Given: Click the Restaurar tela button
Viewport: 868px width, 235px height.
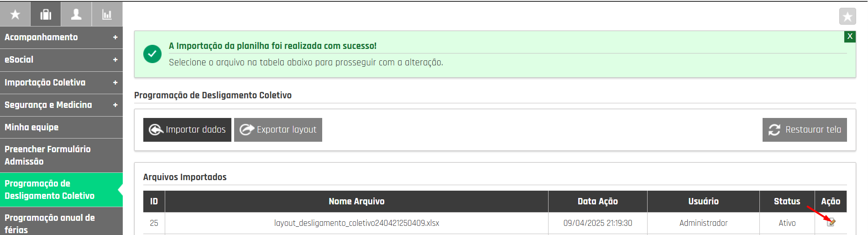Looking at the screenshot, I should pos(805,130).
